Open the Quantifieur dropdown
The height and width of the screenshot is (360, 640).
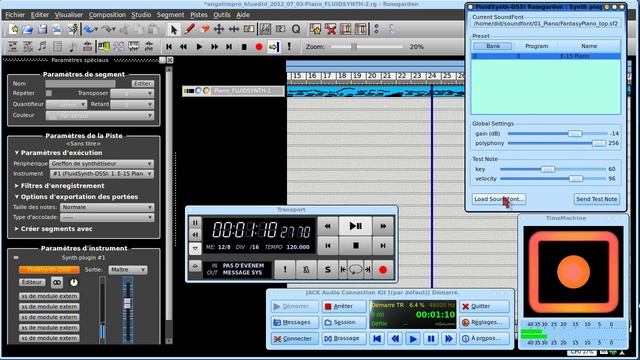[66, 104]
